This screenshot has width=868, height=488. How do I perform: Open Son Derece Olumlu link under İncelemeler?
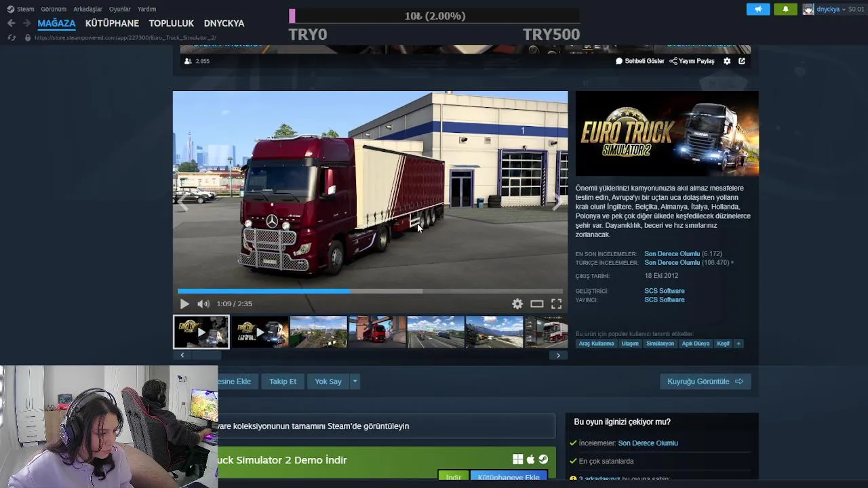648,443
